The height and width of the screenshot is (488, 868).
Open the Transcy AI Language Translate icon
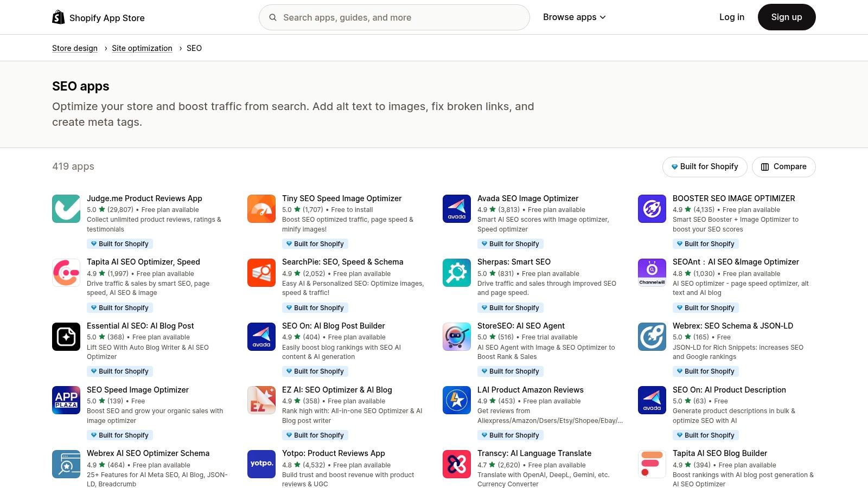pos(457,464)
